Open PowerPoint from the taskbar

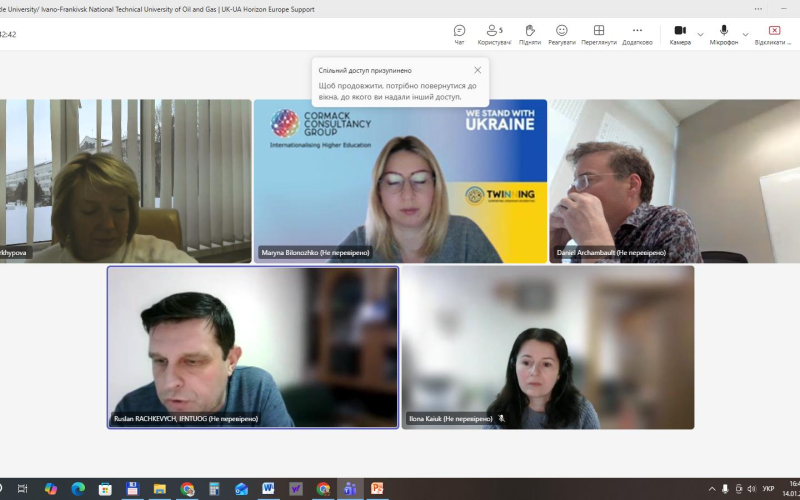[x=377, y=489]
